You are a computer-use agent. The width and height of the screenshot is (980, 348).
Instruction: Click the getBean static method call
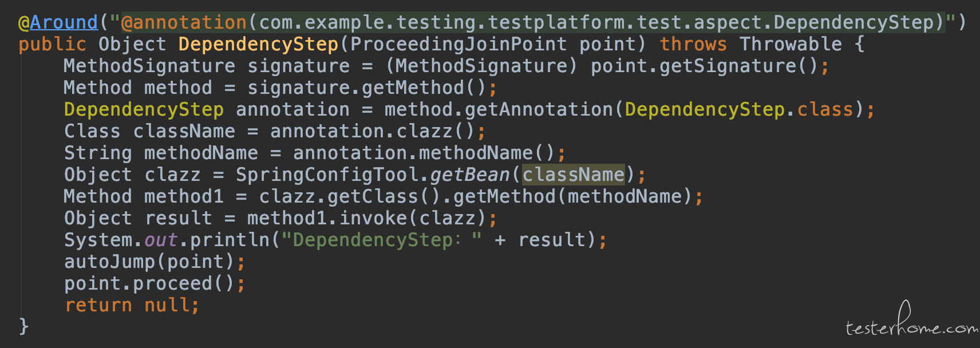[470, 175]
